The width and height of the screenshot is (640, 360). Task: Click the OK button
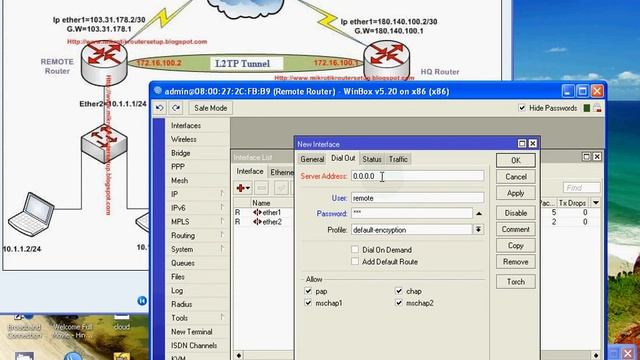pyautogui.click(x=516, y=160)
